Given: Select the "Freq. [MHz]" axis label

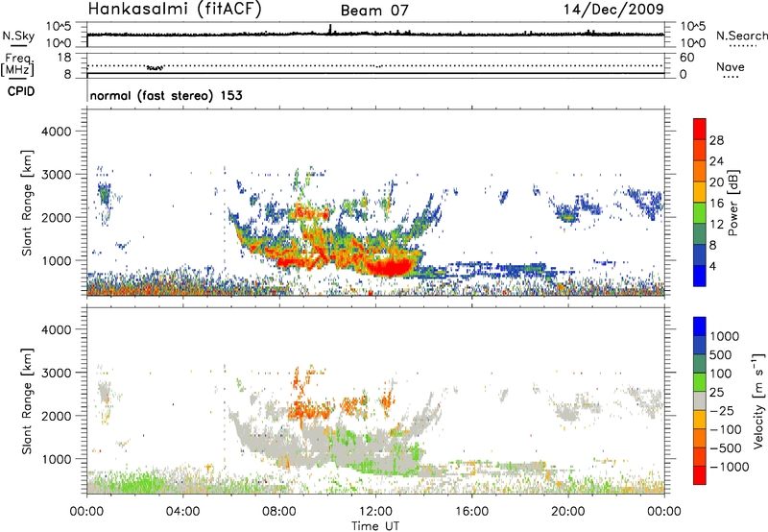Looking at the screenshot, I should point(17,65).
